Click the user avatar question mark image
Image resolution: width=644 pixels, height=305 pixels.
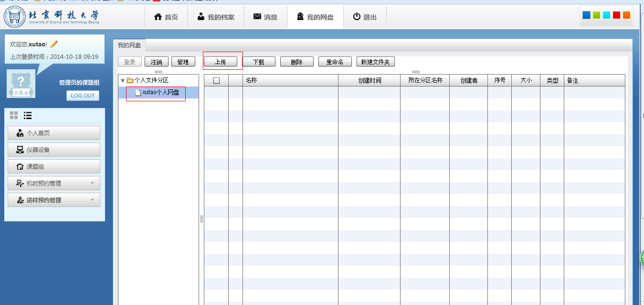pos(21,84)
